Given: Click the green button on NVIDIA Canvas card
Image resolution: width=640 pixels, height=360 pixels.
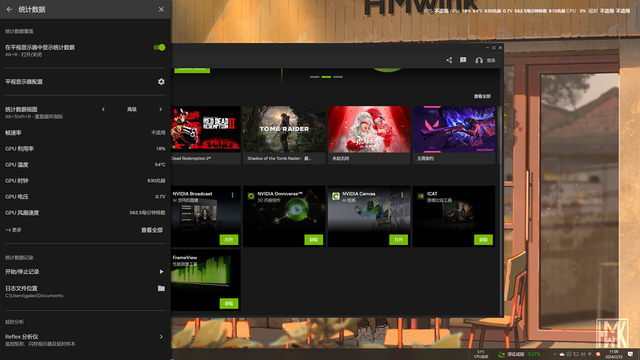Looking at the screenshot, I should click(x=398, y=240).
